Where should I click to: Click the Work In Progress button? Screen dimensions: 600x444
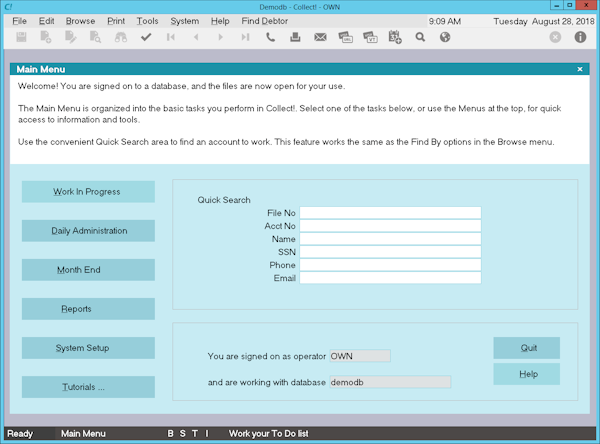(x=88, y=192)
